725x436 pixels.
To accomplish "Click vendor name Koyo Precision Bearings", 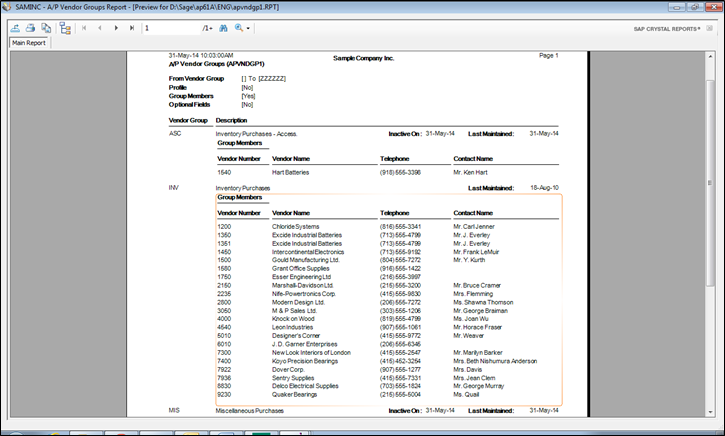I will coord(305,361).
